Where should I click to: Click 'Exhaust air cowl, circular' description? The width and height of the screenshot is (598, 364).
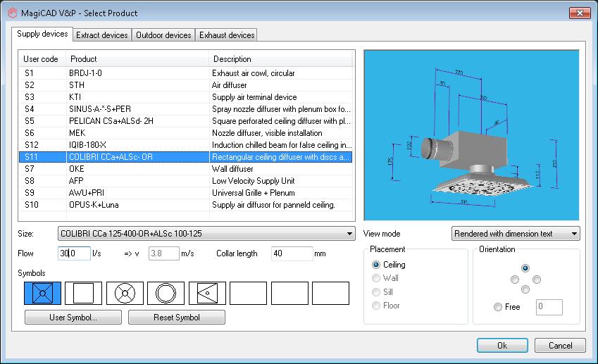[x=254, y=73]
